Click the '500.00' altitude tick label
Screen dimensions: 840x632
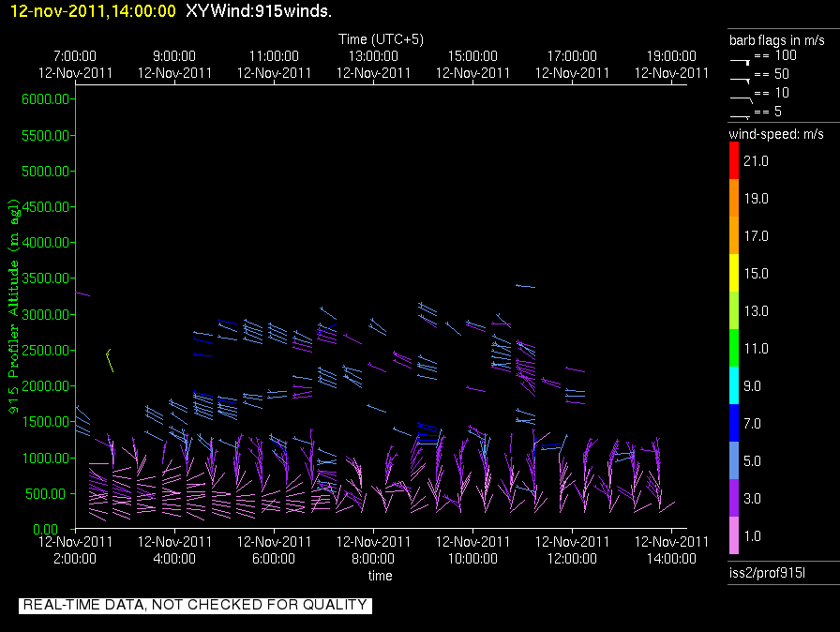48,494
